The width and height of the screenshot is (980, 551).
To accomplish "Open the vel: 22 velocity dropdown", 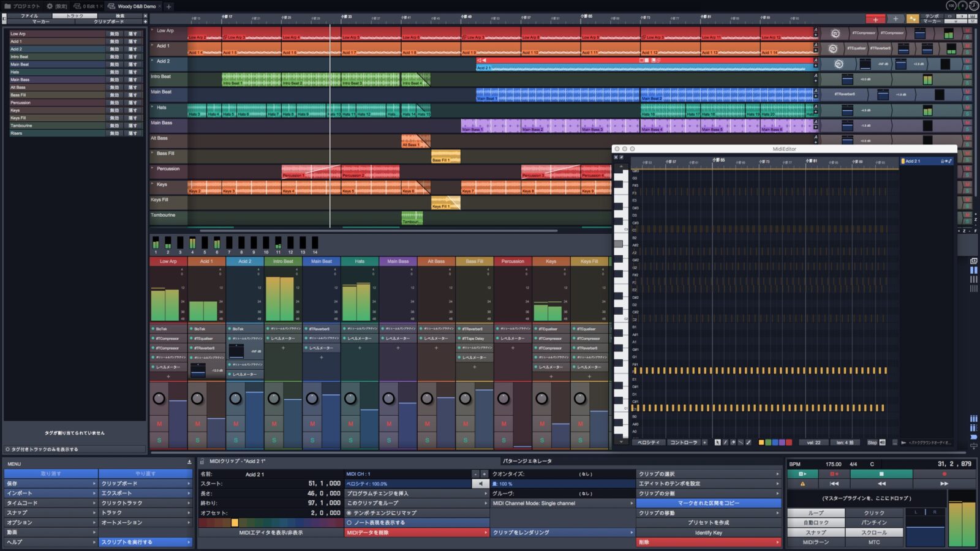I will [x=813, y=443].
